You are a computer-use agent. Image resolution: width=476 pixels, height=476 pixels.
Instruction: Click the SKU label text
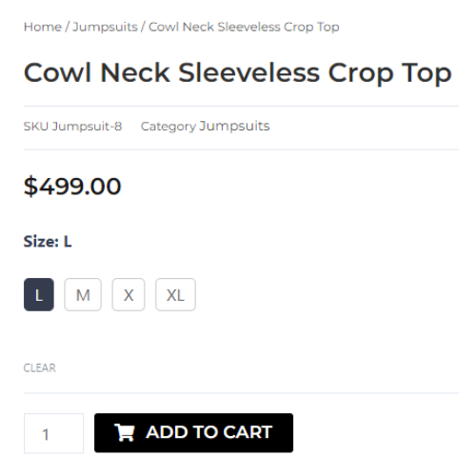tap(36, 127)
